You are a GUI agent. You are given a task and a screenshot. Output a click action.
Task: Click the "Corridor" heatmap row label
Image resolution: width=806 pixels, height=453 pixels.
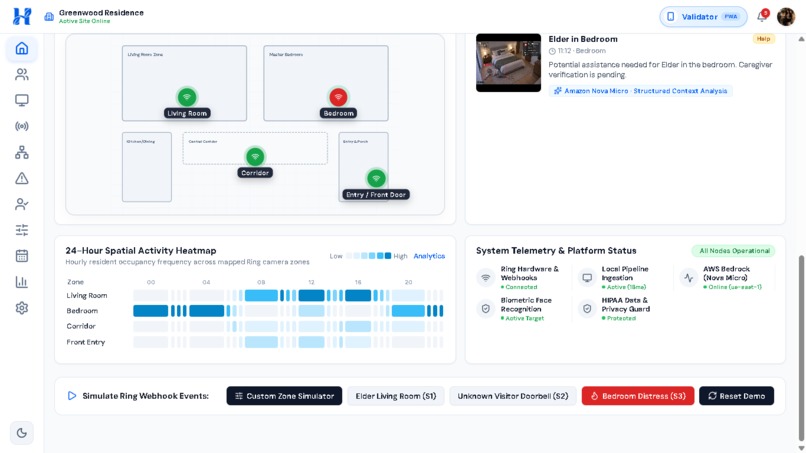[x=81, y=326]
